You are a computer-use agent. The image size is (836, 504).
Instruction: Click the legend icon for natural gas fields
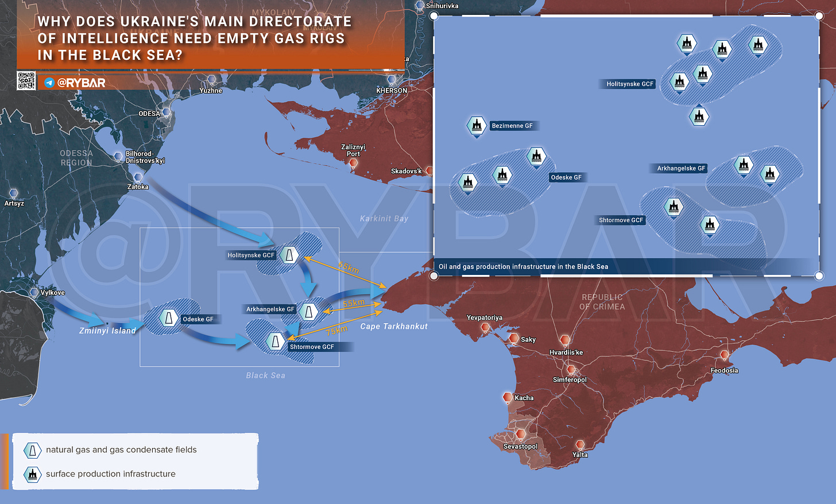point(33,450)
